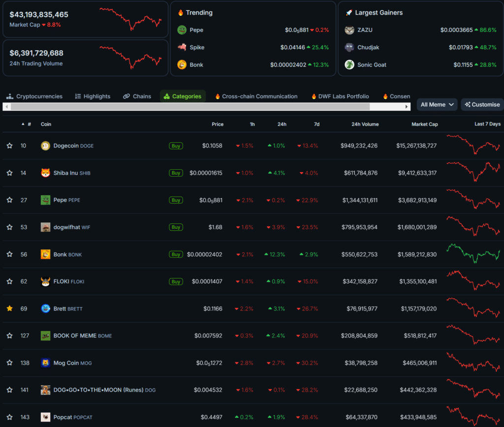The height and width of the screenshot is (427, 504).
Task: Sort by 7d column header
Action: coord(316,124)
